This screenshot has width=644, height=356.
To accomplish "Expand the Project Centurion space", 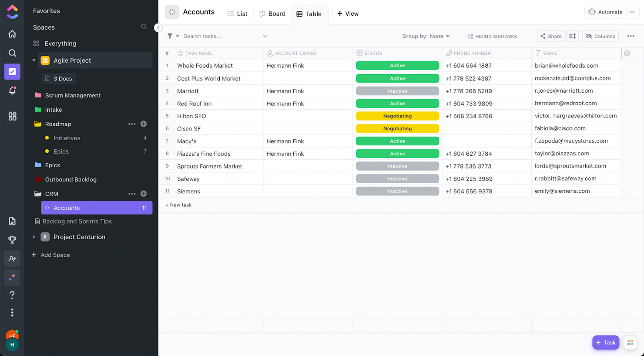I will click(34, 237).
